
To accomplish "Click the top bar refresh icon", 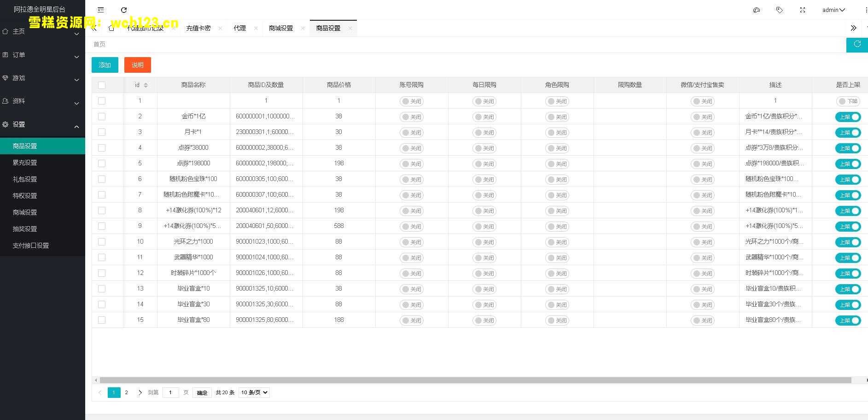I will click(x=123, y=10).
